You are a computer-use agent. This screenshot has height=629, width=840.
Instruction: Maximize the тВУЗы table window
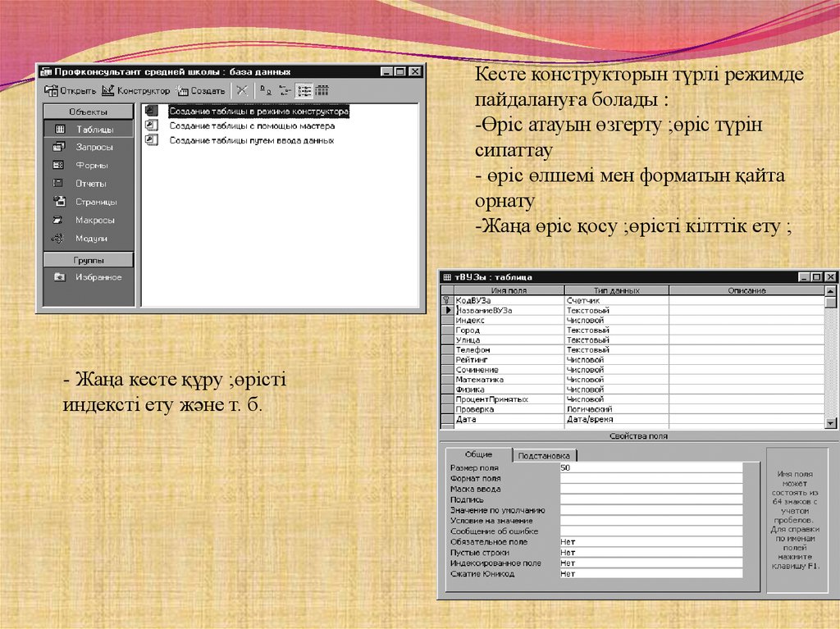pos(816,277)
